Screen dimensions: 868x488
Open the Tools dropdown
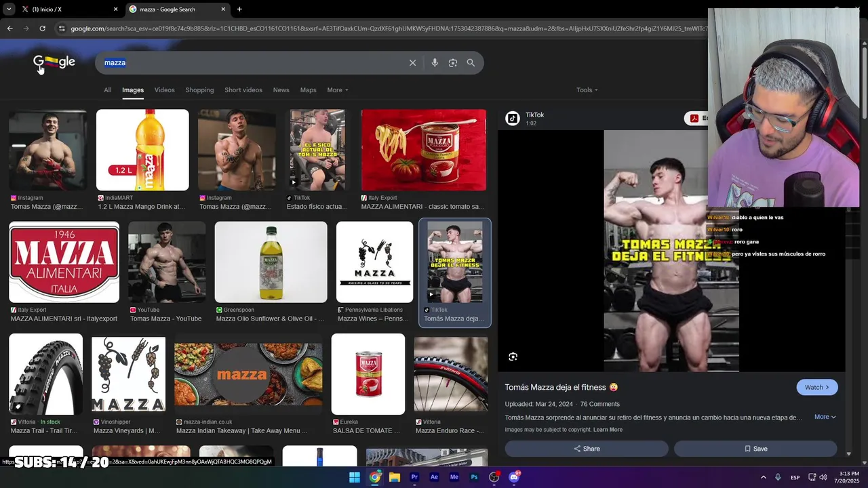[x=587, y=89]
